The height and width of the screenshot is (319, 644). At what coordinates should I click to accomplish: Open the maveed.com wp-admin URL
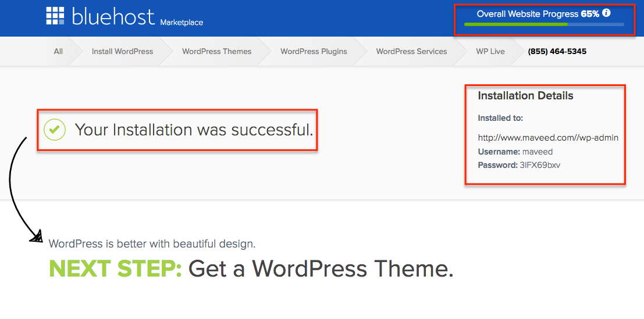[547, 138]
